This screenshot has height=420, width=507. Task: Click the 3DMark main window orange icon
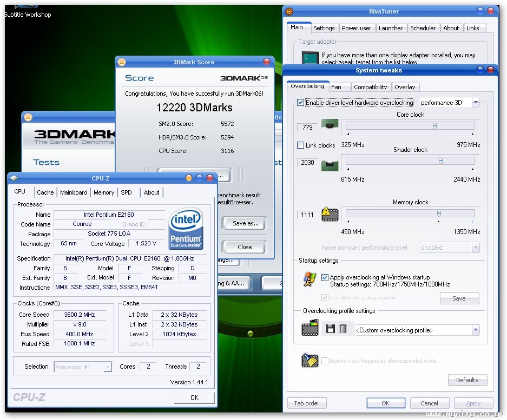(x=28, y=117)
